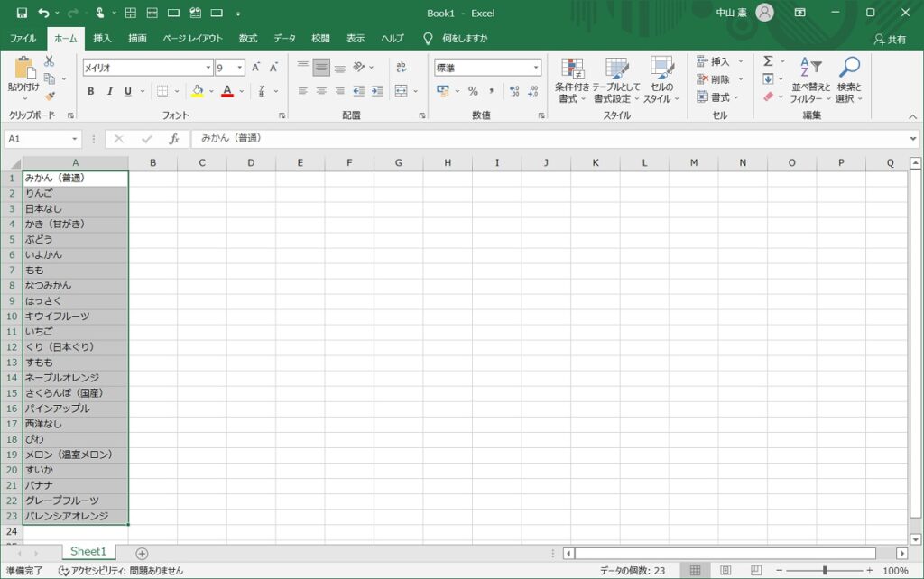Click the Format Painter brush icon

pyautogui.click(x=50, y=96)
